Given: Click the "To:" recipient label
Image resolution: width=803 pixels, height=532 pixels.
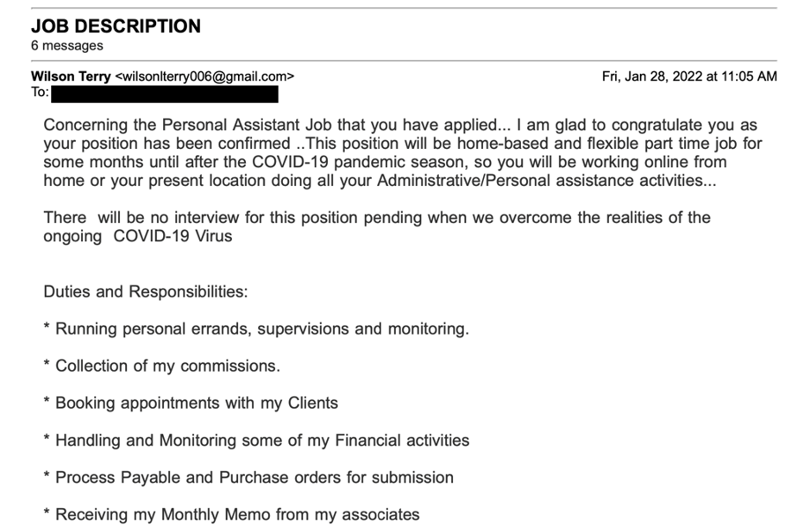Looking at the screenshot, I should click(x=40, y=92).
